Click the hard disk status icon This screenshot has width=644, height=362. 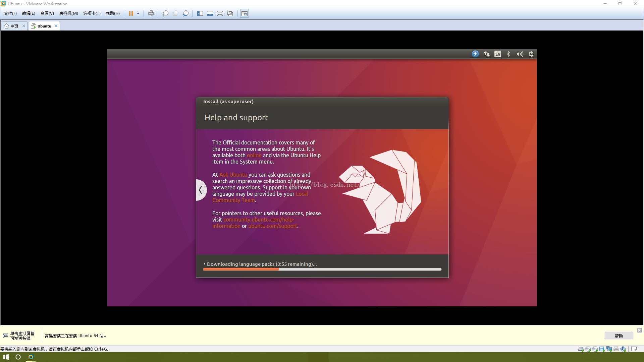pos(581,349)
